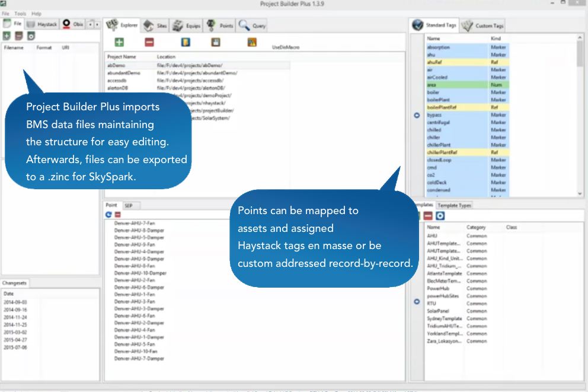Select the absorption tag row
This screenshot has width=588, height=392.
[467, 47]
